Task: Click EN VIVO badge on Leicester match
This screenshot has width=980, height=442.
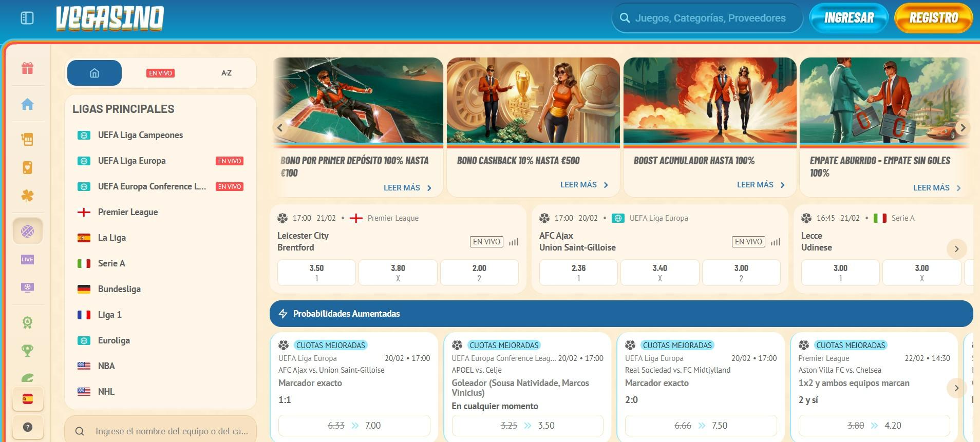Action: (486, 242)
